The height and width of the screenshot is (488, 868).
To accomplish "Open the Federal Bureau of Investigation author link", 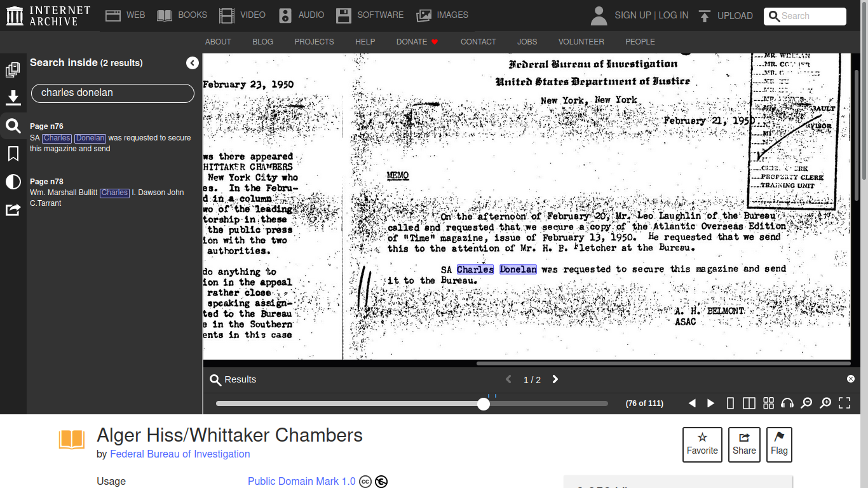I will pos(180,454).
